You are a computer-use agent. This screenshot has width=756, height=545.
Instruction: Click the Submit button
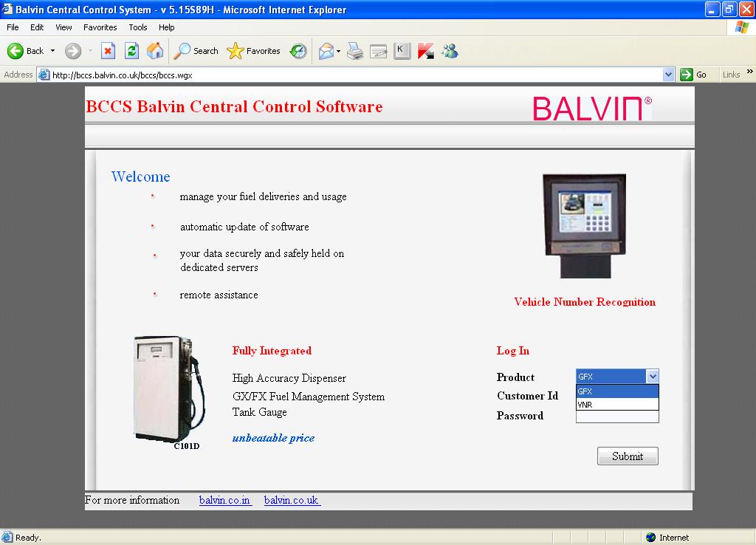coord(628,456)
